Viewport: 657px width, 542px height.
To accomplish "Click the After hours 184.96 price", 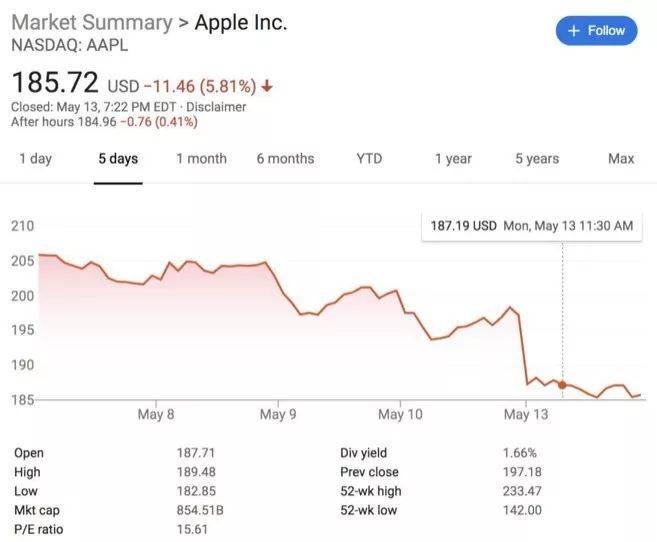I will 92,122.
